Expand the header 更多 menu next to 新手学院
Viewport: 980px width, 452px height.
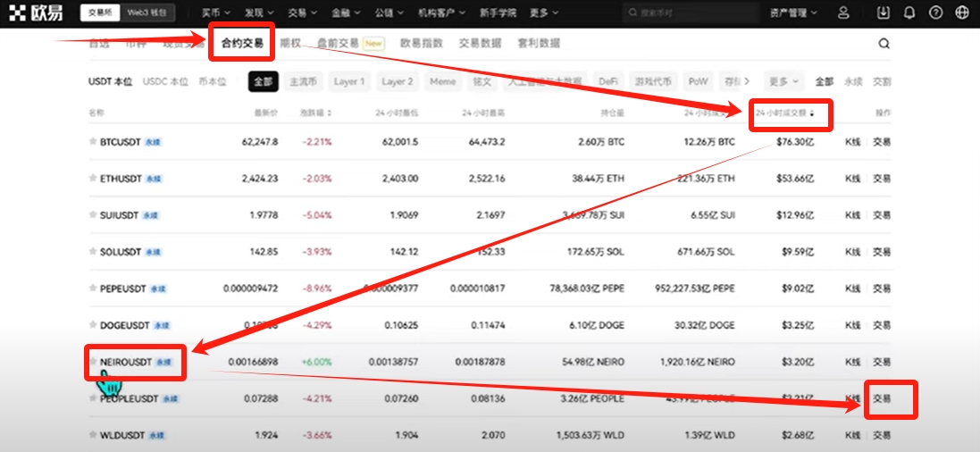[544, 13]
